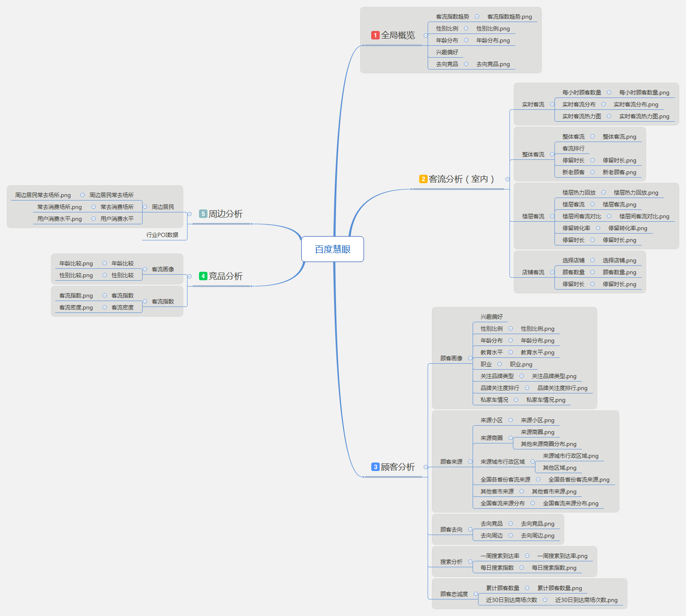
Task: Collapse the 周边居民常去场所 node toggle
Action: click(82, 195)
